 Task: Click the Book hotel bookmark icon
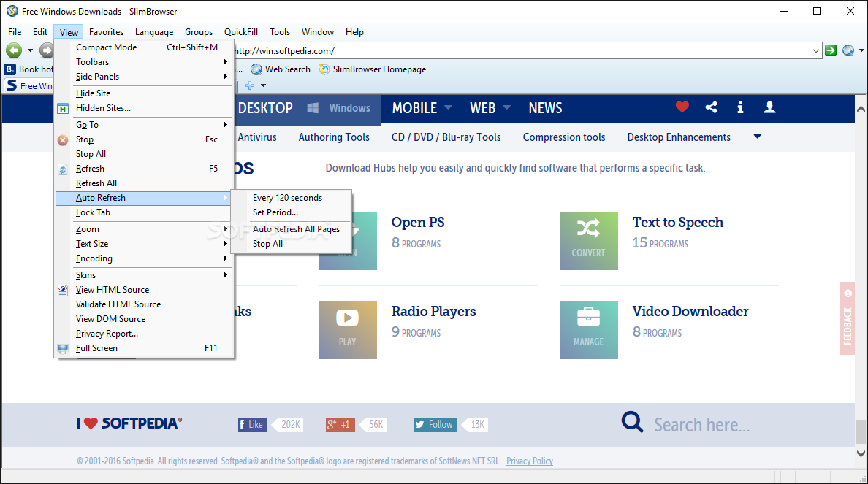[x=10, y=69]
